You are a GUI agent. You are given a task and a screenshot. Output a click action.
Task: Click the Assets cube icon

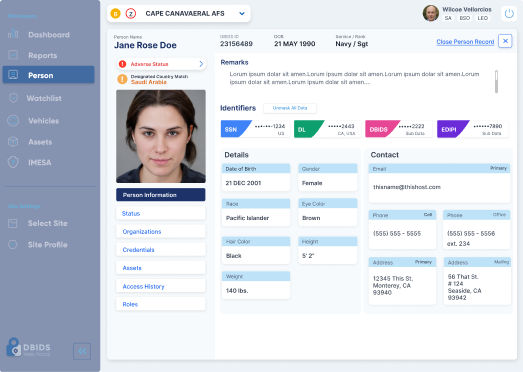pyautogui.click(x=13, y=142)
